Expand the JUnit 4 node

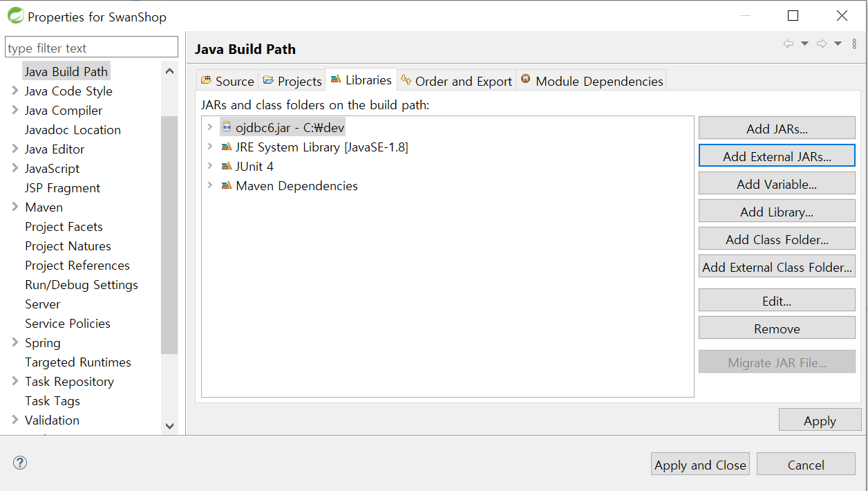(x=210, y=167)
